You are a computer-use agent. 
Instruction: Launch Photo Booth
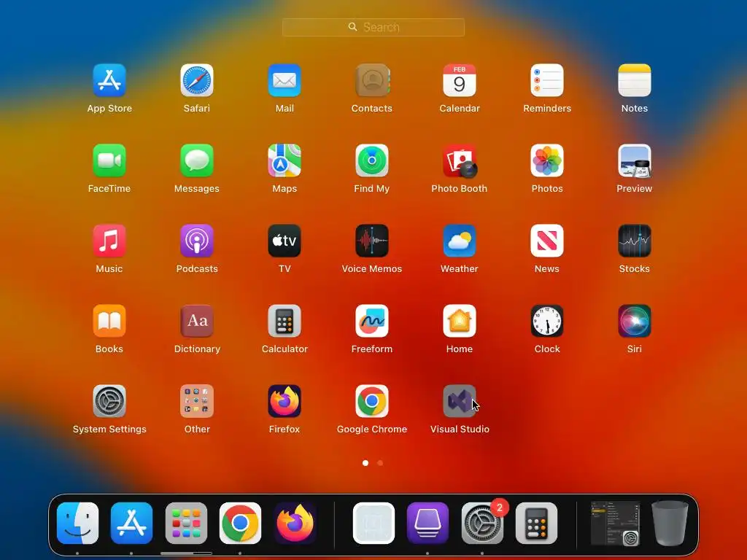(x=460, y=161)
